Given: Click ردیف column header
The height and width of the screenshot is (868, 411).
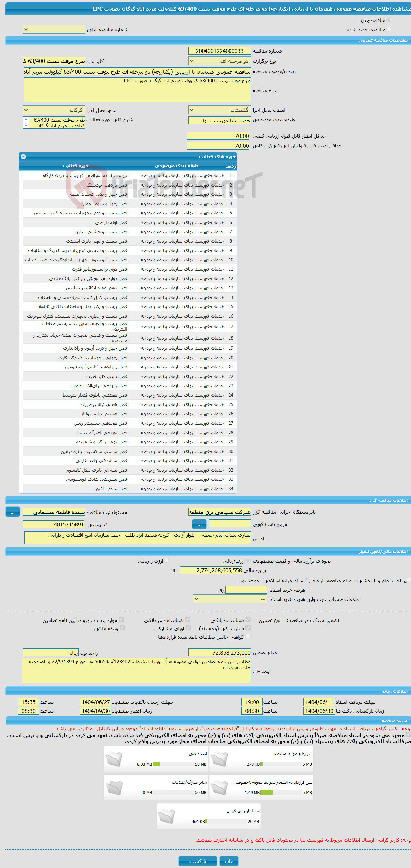Looking at the screenshot, I should click(x=231, y=166).
